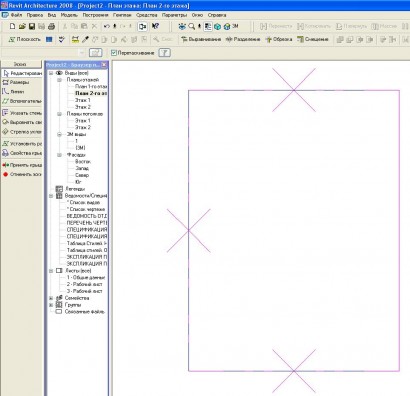Click the Open folder icon
Image resolution: width=410 pixels, height=396 pixels.
22,26
